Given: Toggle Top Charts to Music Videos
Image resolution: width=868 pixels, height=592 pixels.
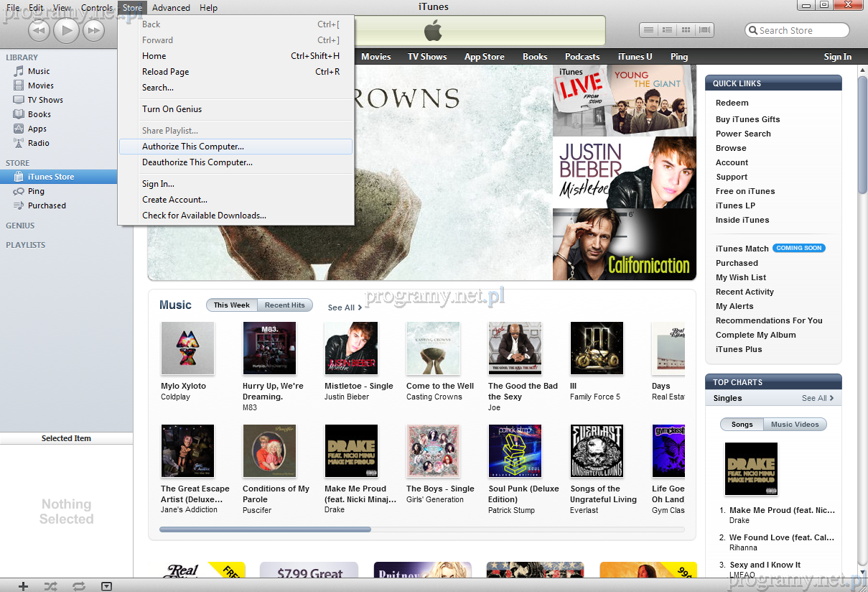Looking at the screenshot, I should pos(795,425).
